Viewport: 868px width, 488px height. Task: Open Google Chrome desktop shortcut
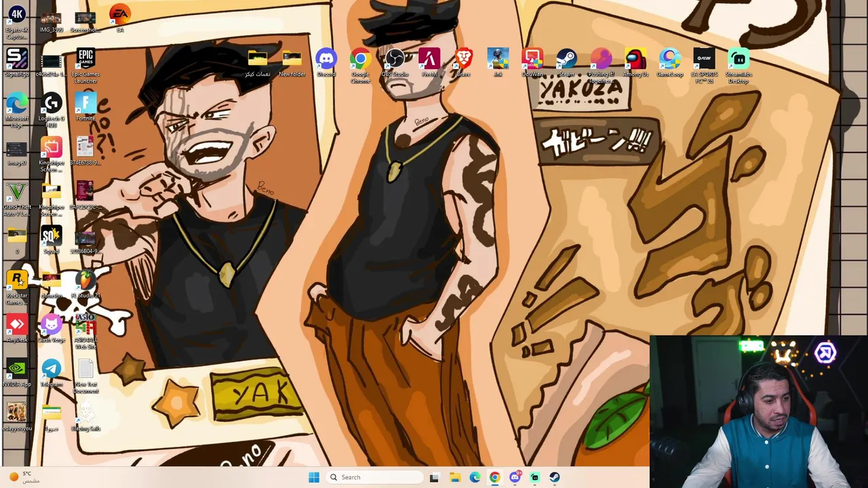click(360, 66)
